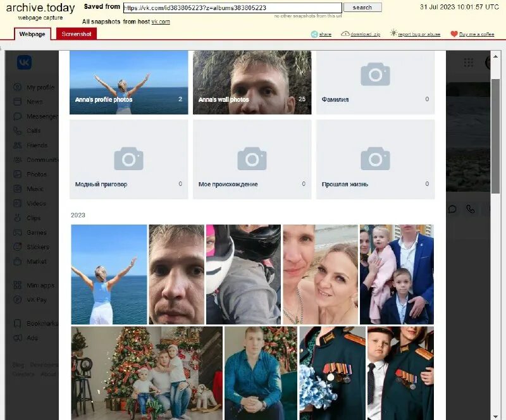
Task: Open Anna's wall photos album
Action: pos(252,82)
